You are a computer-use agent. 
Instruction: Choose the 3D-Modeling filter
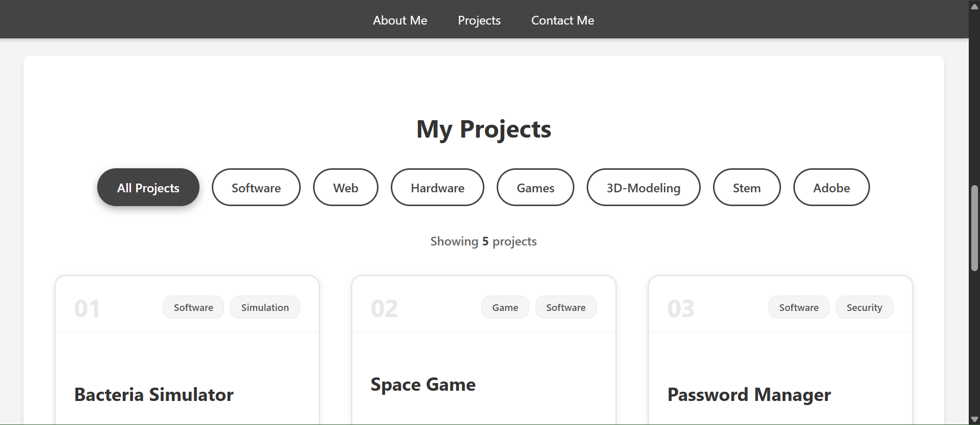pyautogui.click(x=643, y=188)
